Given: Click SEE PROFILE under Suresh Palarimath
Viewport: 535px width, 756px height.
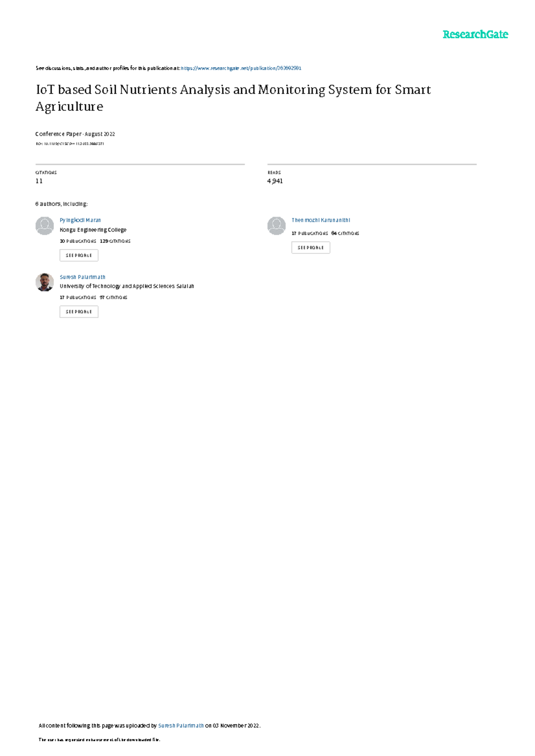Looking at the screenshot, I should (79, 312).
